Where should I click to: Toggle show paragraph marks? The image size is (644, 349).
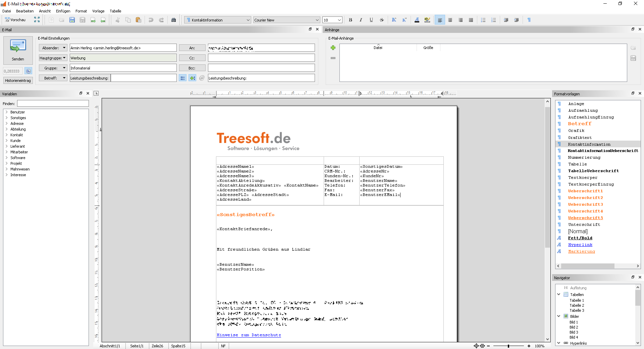pos(529,20)
